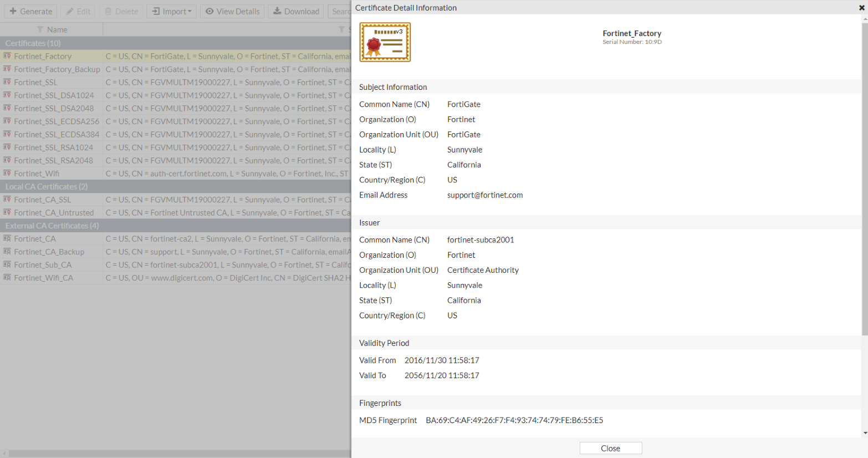Close the Certificate Detail Information panel with X
This screenshot has height=458, width=868.
(861, 8)
